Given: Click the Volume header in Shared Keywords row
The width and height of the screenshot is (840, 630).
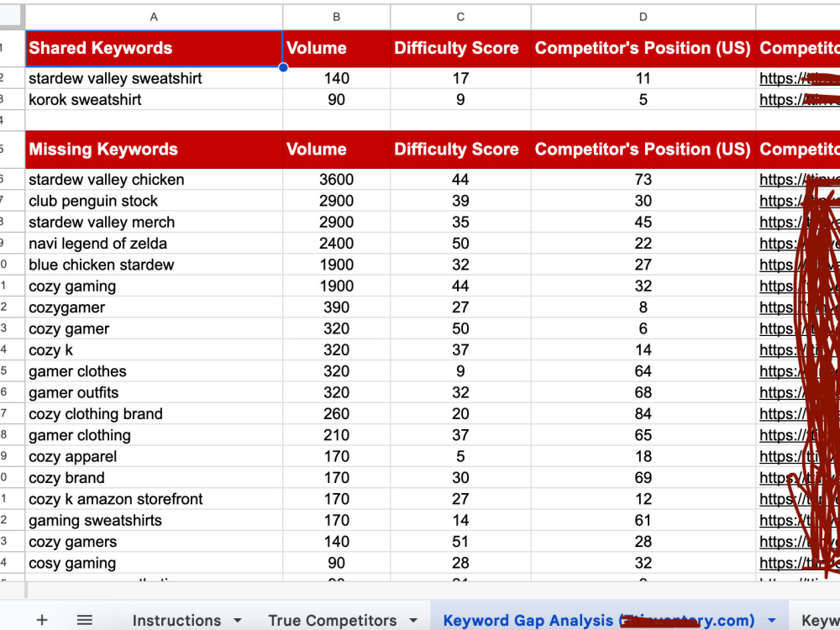Looking at the screenshot, I should pyautogui.click(x=337, y=48).
